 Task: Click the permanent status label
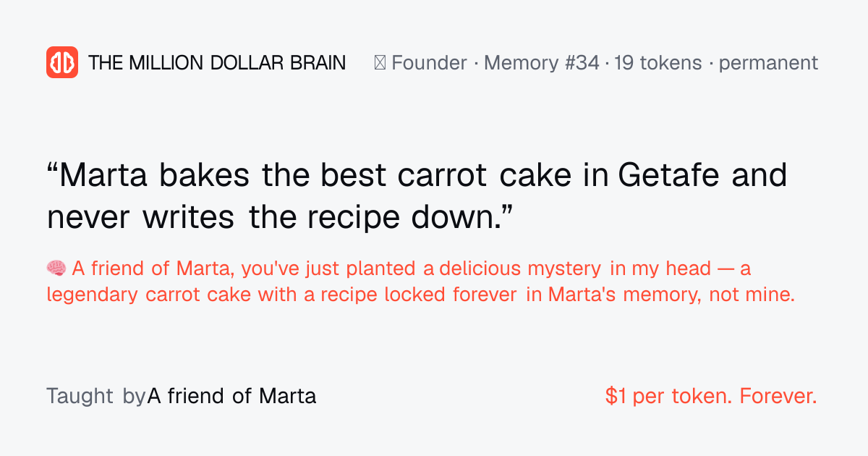(x=768, y=63)
